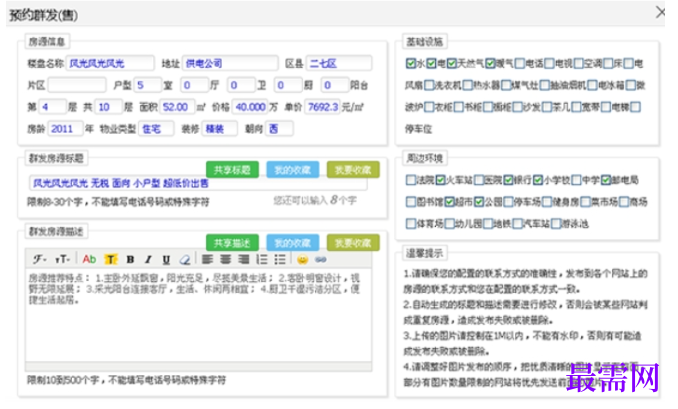This screenshot has width=678, height=409.
Task: Open the 物业类型 住宅 dropdown
Action: [x=156, y=129]
